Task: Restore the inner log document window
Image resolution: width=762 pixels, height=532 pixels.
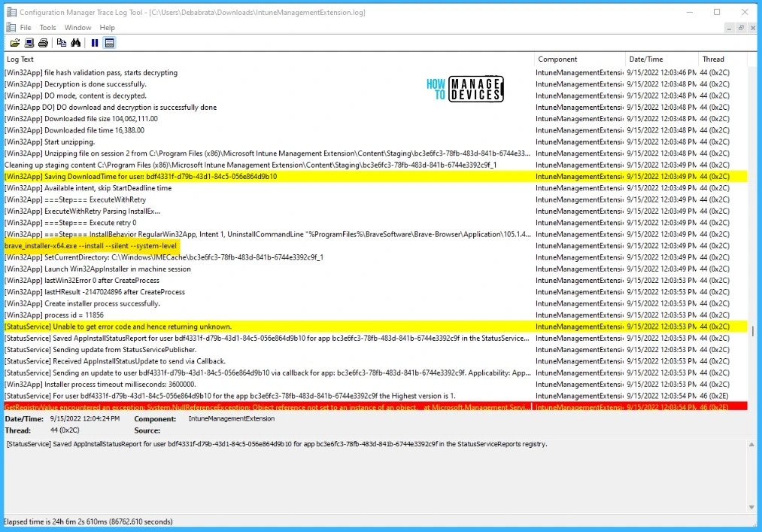Action: (x=741, y=28)
